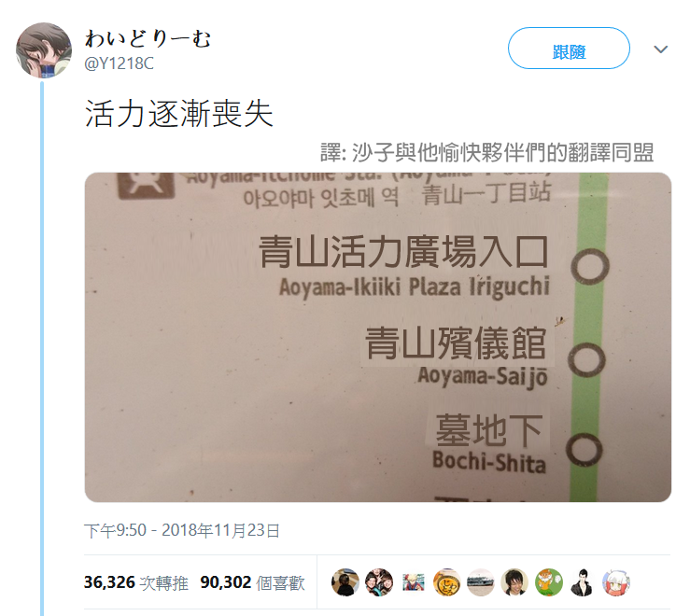Open the 下午9:50 2018年11月23日 timestamp link

tap(182, 530)
